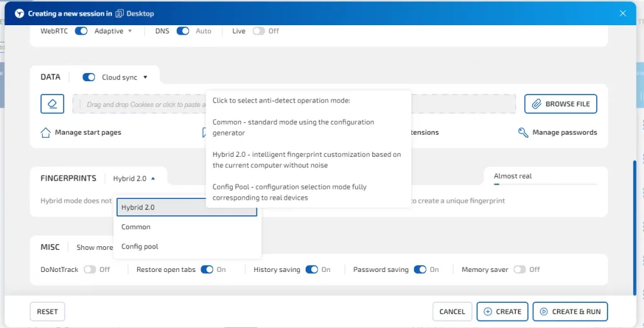Open the WebRTC Adaptive mode dropdown
This screenshot has height=328, width=644.
point(130,31)
